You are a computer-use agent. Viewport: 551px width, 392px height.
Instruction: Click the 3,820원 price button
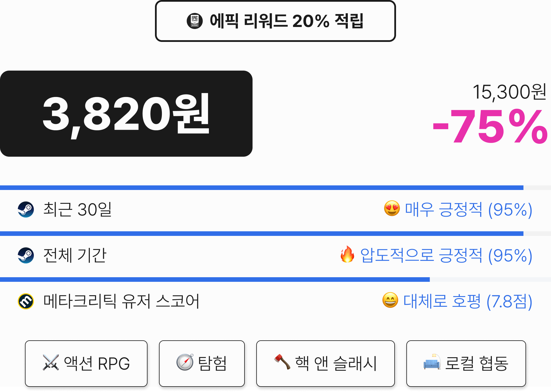click(x=126, y=114)
